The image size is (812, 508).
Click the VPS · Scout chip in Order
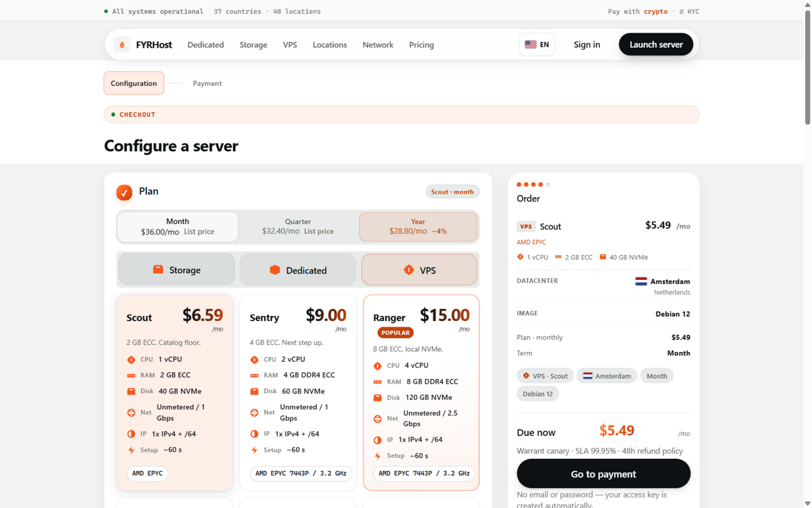pyautogui.click(x=545, y=376)
